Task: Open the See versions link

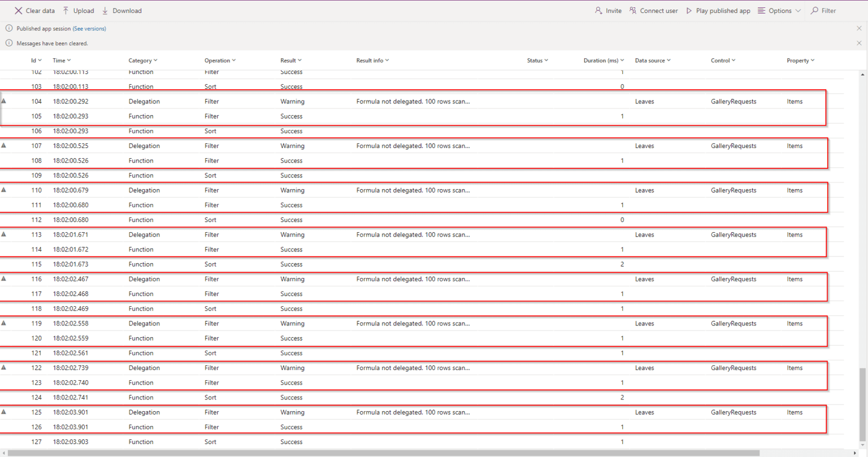Action: coord(90,28)
